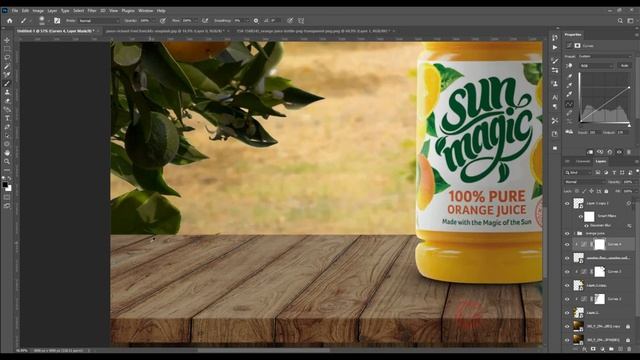Screen dimensions: 640x360
Task: Open the File menu
Action: tap(15, 11)
